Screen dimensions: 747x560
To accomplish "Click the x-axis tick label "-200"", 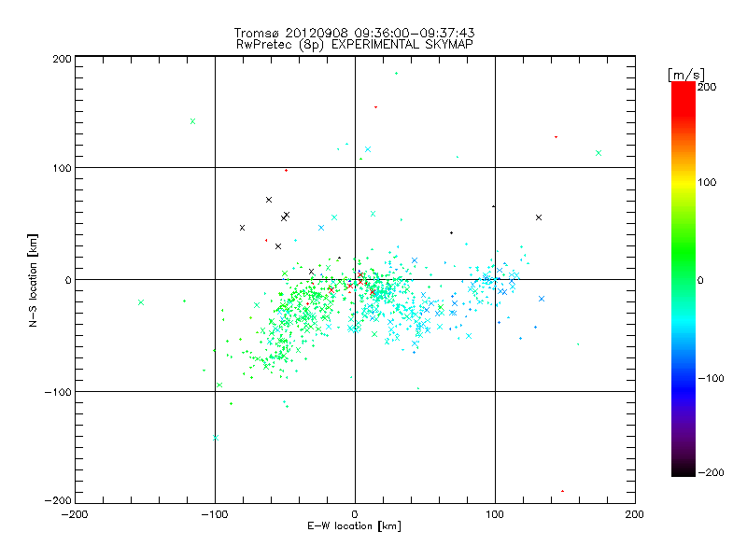I will pyautogui.click(x=75, y=514).
